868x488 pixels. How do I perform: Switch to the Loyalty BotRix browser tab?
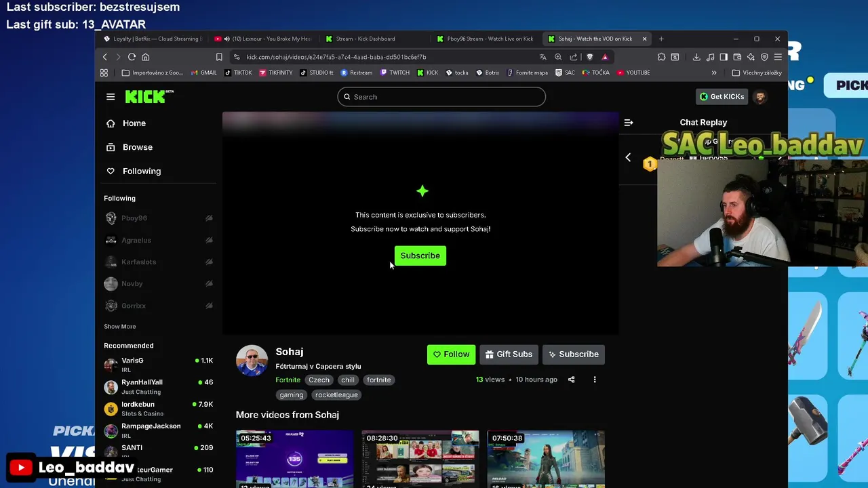153,39
